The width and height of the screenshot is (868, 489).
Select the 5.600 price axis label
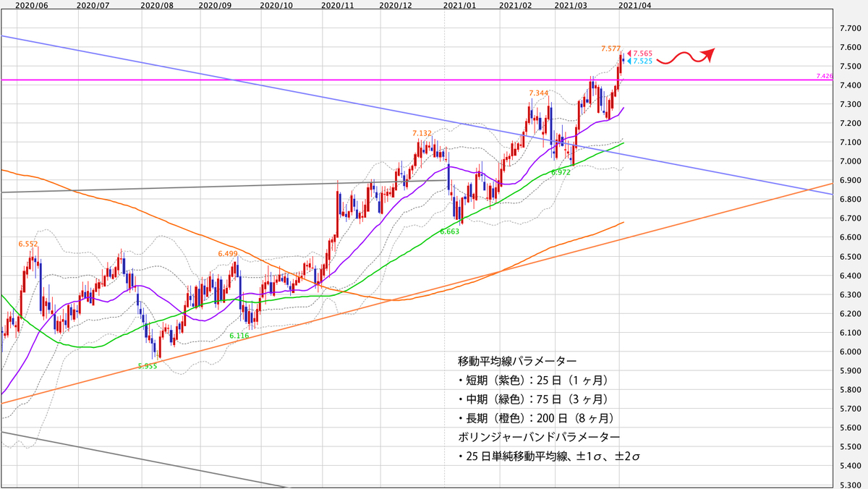pyautogui.click(x=849, y=428)
